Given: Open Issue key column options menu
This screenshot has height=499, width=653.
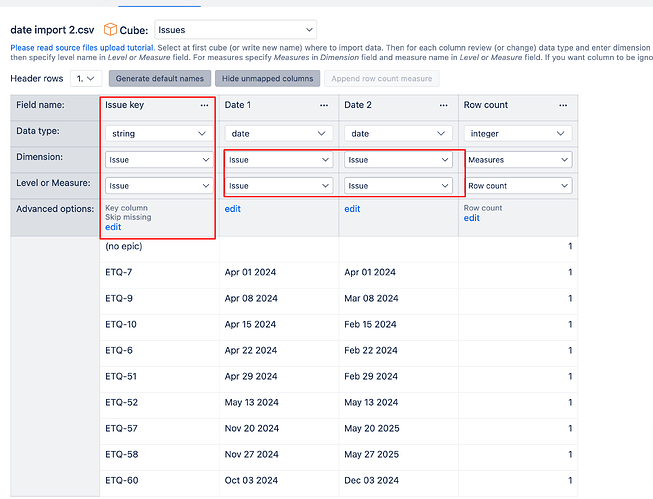Looking at the screenshot, I should tap(204, 105).
